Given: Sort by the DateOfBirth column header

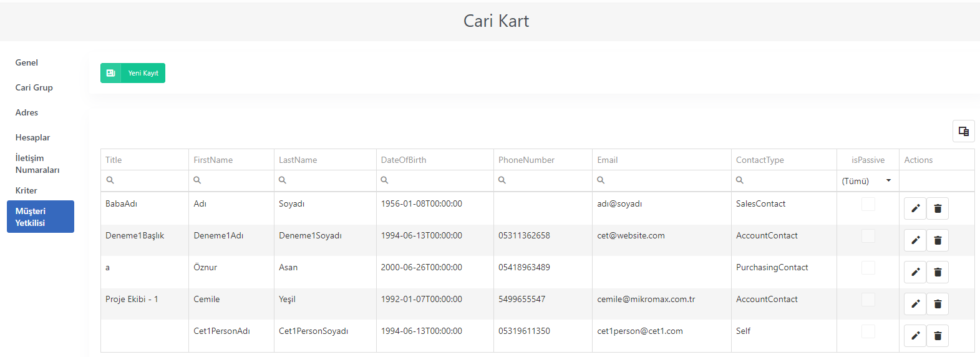Looking at the screenshot, I should (x=404, y=160).
